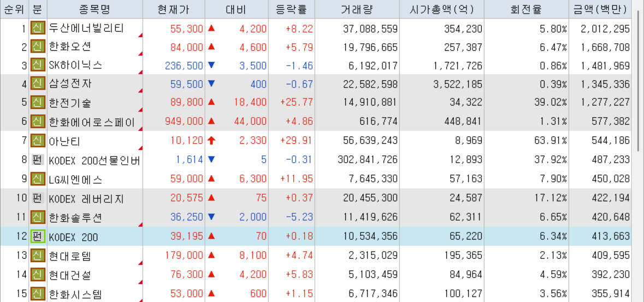
Task: Select stock name 현대로템
Action: 70,256
